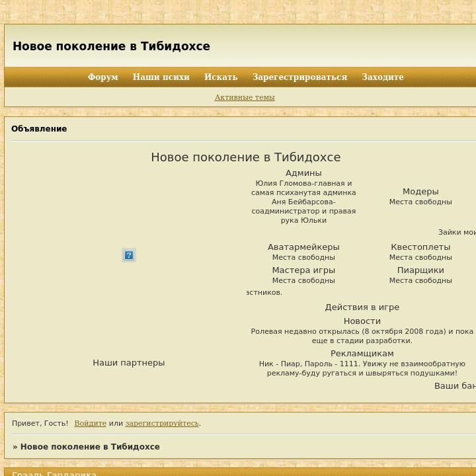Click the Войдите login link
The image size is (476, 476).
pos(90,423)
